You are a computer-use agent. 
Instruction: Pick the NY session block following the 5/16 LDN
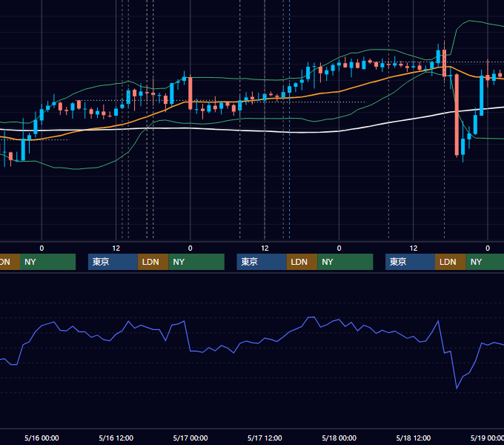[x=196, y=262]
